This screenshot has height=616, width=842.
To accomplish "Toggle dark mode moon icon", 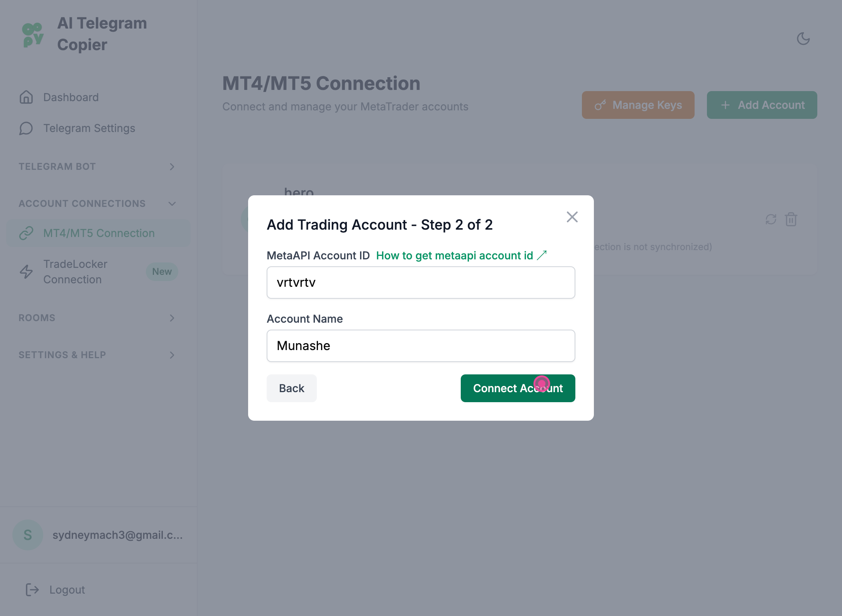I will (803, 39).
